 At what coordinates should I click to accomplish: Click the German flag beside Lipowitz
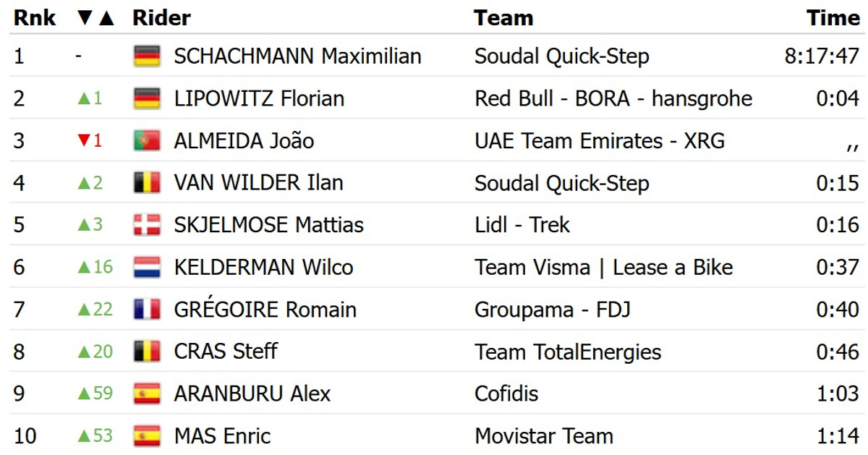pyautogui.click(x=147, y=98)
